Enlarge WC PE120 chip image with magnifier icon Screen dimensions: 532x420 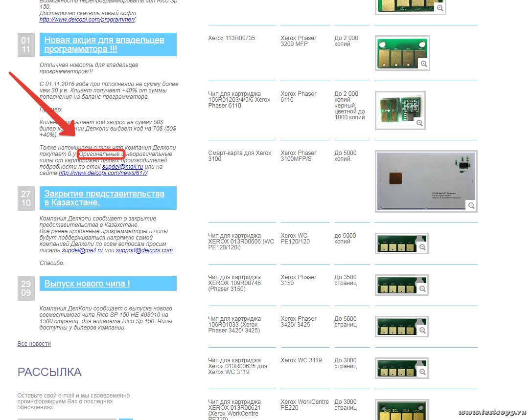click(x=422, y=248)
